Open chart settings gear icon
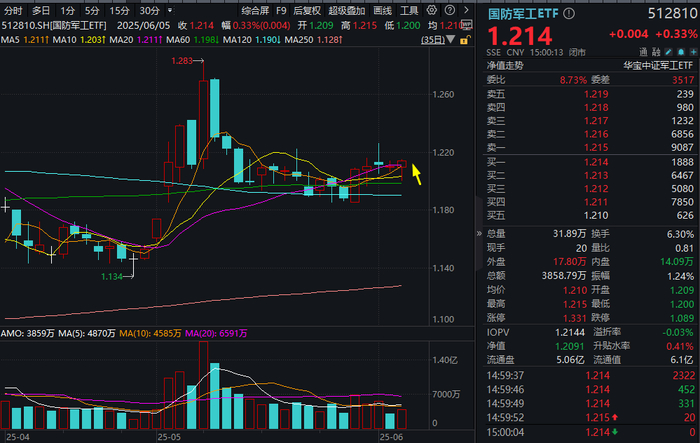Screen dimensions: 700x443 click(x=431, y=10)
